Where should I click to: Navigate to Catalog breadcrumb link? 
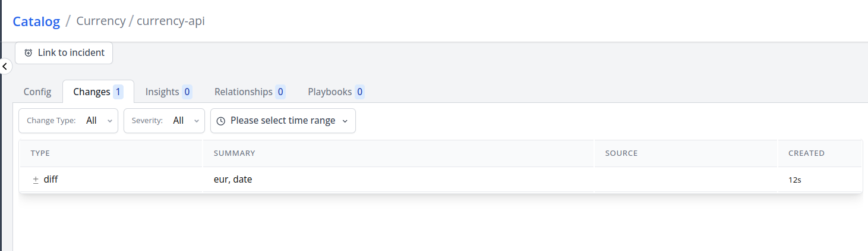pyautogui.click(x=36, y=21)
